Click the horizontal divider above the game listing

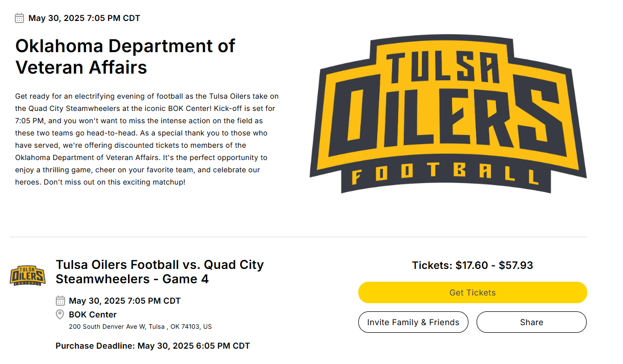pos(298,237)
